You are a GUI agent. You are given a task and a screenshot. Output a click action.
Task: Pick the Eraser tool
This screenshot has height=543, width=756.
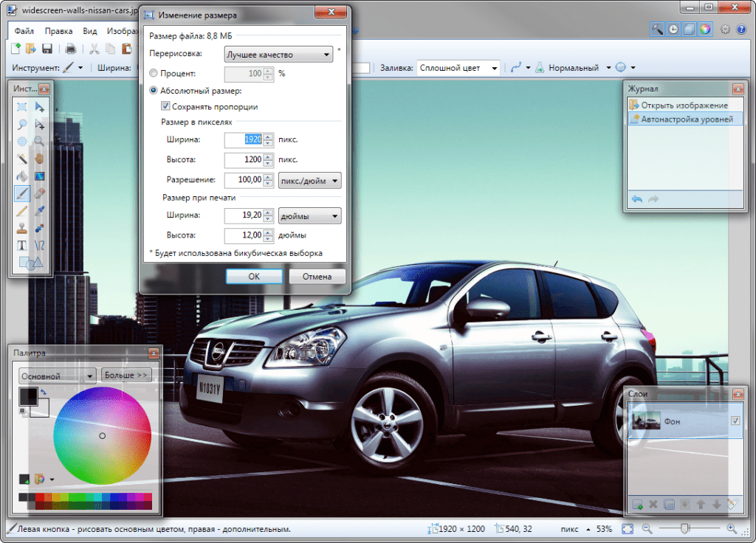click(40, 193)
